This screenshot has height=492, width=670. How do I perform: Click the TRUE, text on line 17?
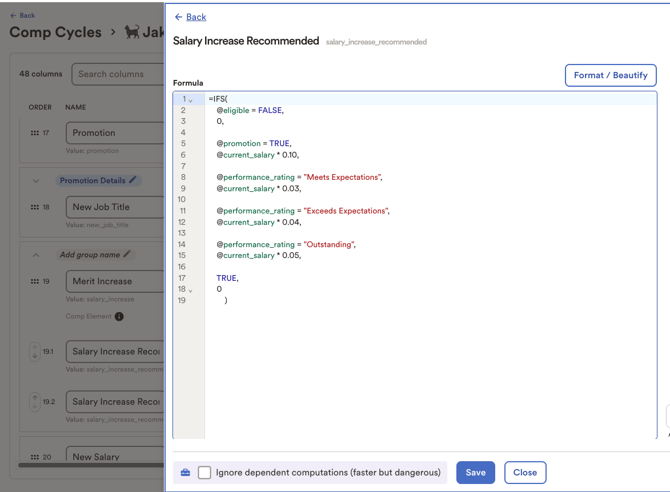point(227,278)
